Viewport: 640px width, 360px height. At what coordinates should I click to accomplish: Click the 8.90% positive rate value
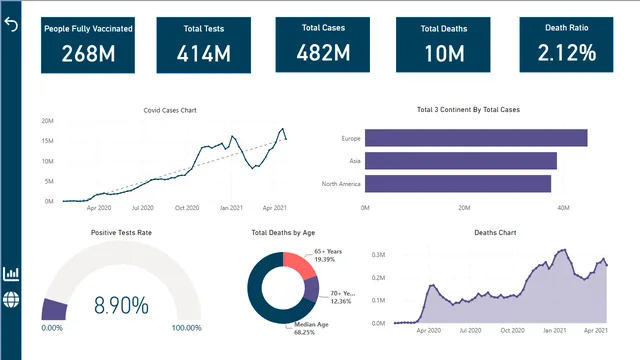point(121,306)
